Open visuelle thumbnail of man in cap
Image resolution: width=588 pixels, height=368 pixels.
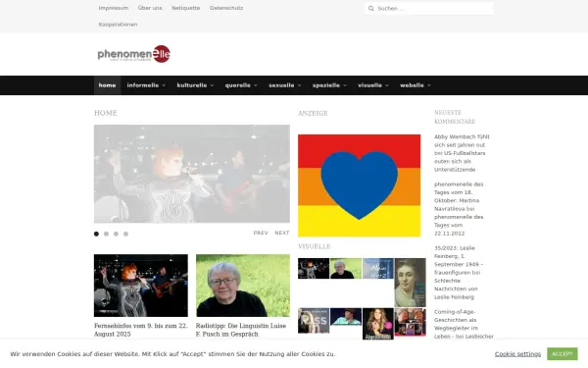(346, 317)
